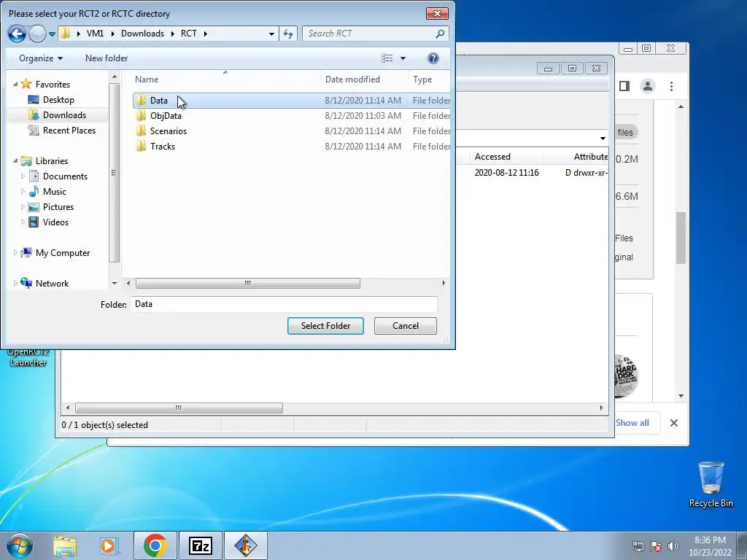Click VM1 in the address breadcrumb
Viewport: 747px width, 560px height.
(96, 34)
